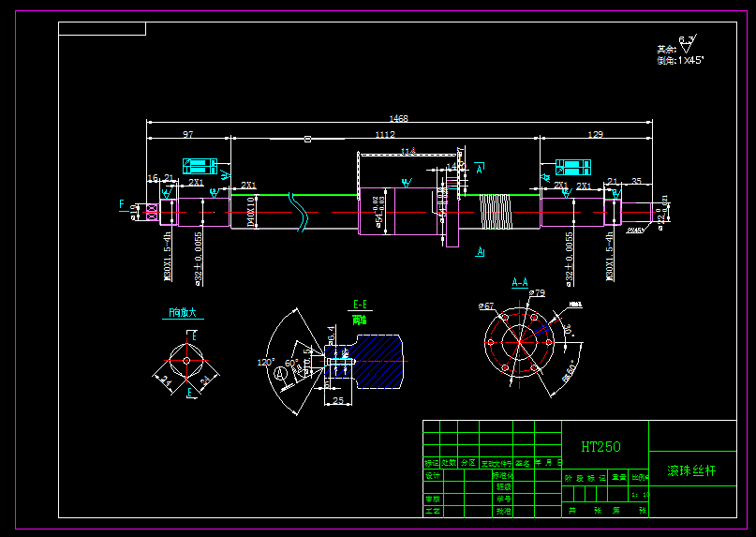Select the "D40X10" thread label
Viewport: 756px width, 537px height.
250,211
